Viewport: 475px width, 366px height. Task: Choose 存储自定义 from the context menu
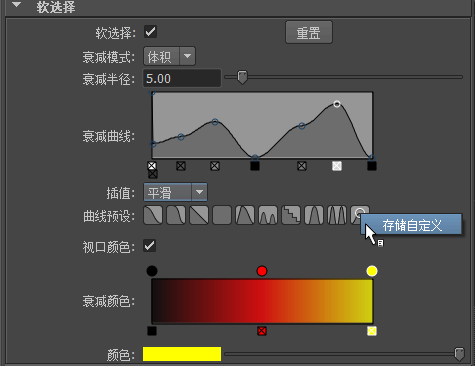412,225
